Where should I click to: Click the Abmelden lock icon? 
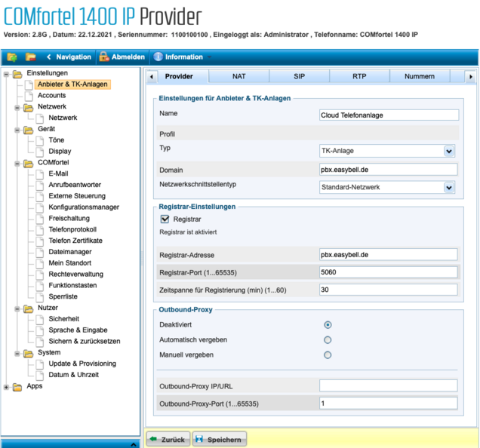pyautogui.click(x=104, y=57)
